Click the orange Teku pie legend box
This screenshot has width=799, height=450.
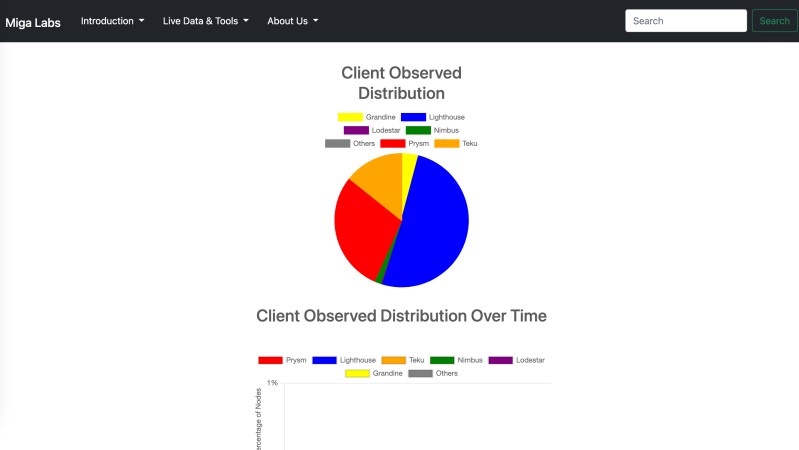(446, 143)
